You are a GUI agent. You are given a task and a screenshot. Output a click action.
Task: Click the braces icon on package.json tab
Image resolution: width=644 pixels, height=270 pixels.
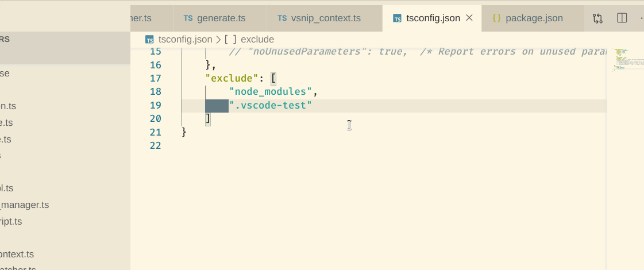(x=497, y=18)
